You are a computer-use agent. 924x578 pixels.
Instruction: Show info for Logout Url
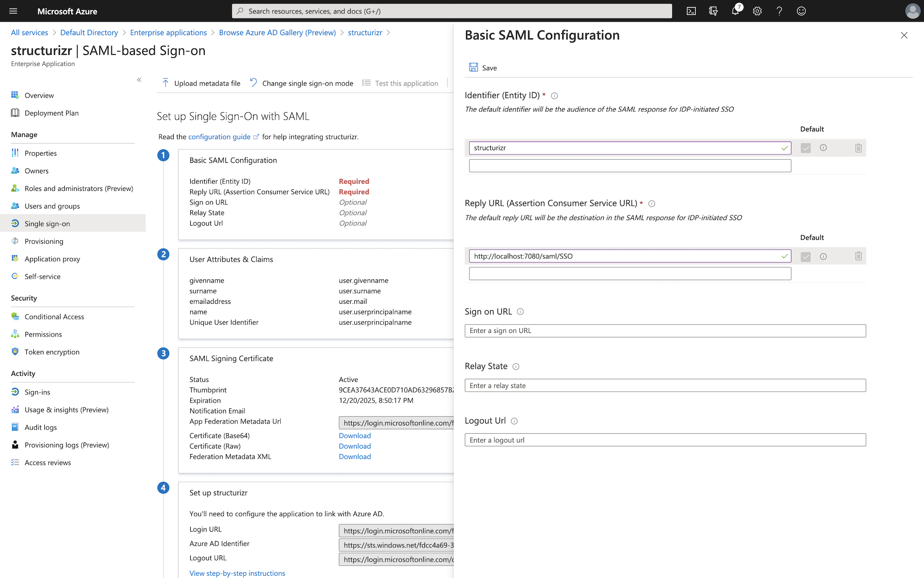[x=514, y=421]
